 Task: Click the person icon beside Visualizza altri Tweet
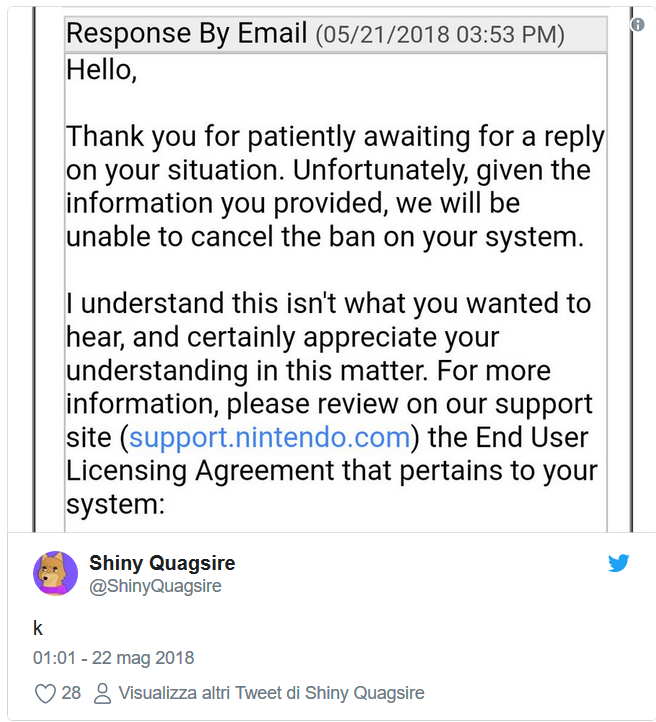[102, 692]
